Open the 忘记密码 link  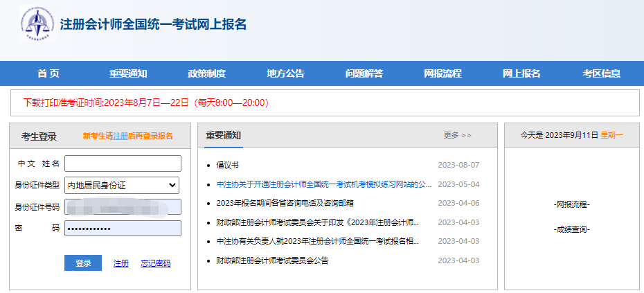(155, 263)
